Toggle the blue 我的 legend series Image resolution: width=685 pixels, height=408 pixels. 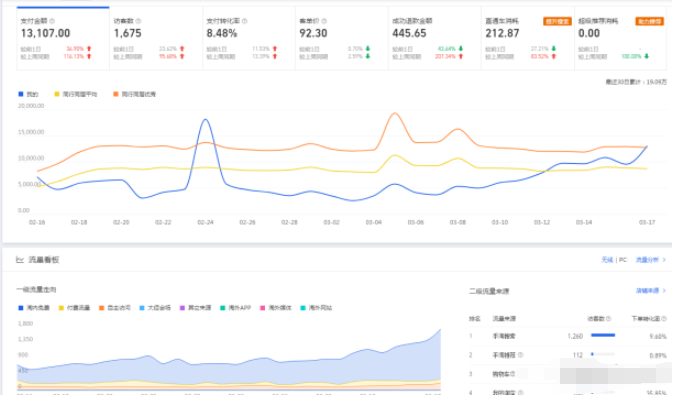tap(28, 94)
